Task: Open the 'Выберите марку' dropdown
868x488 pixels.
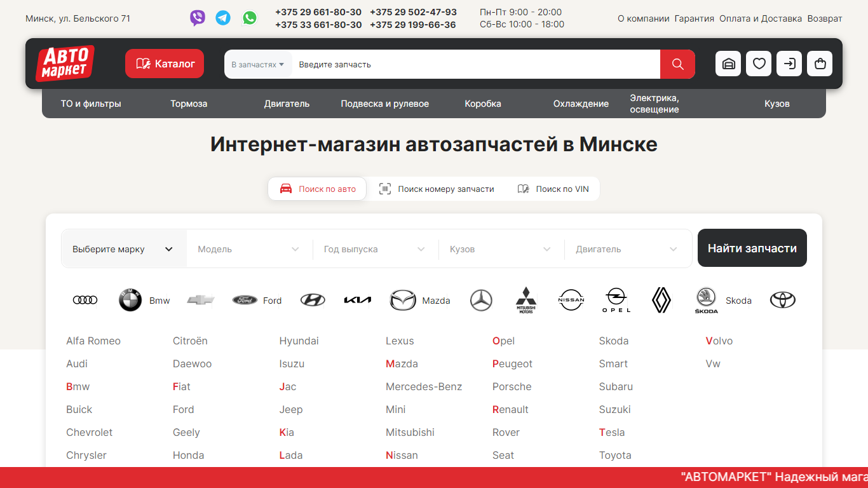Action: click(x=124, y=249)
